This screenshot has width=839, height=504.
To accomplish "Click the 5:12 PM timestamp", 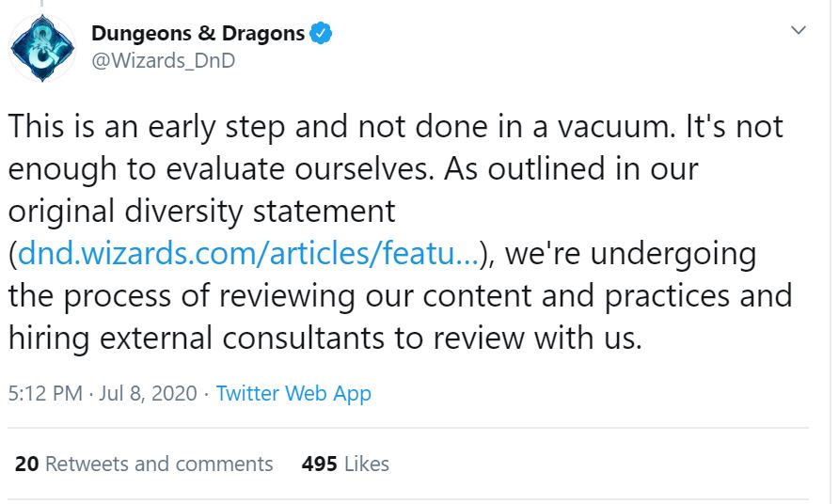I will pyautogui.click(x=45, y=393).
